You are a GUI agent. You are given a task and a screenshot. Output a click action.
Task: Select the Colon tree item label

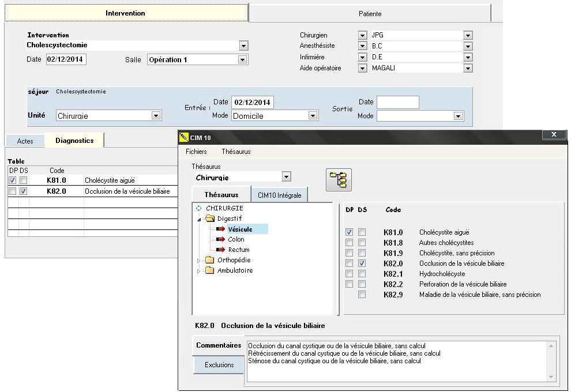tap(236, 239)
